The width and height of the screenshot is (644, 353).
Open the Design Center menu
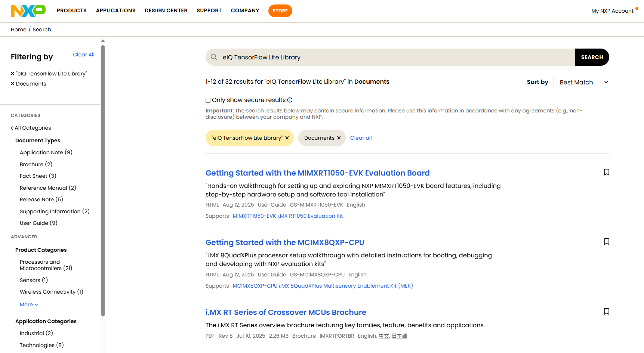[166, 10]
